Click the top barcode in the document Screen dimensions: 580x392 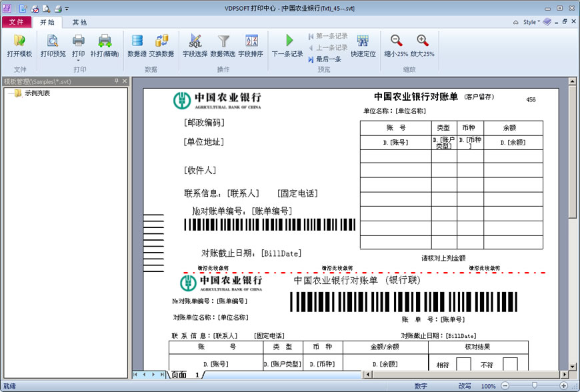point(270,225)
